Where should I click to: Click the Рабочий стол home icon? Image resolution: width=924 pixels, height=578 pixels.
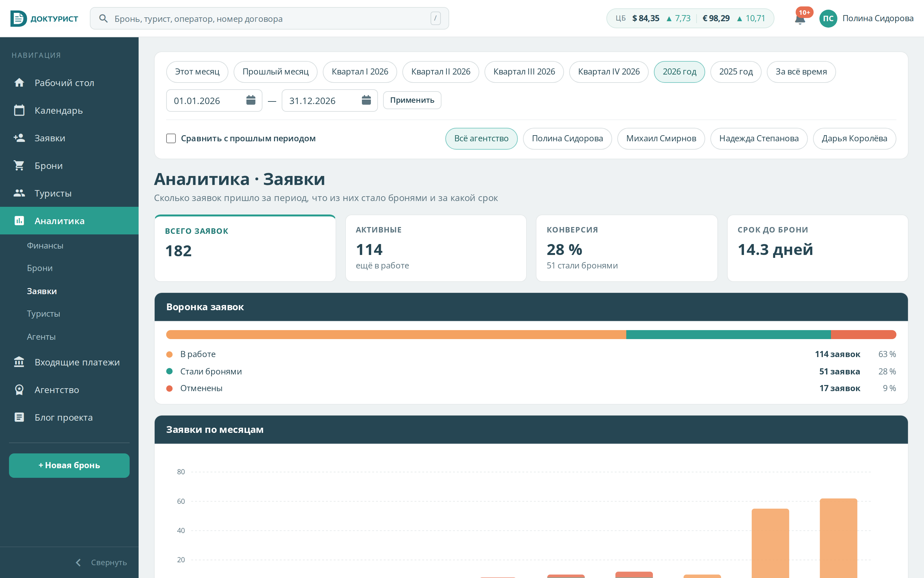pos(19,83)
